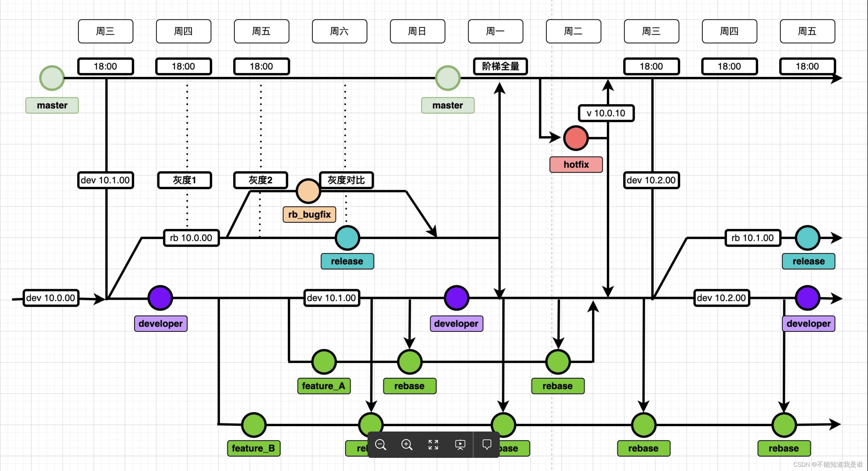Select the 阶梯全量 label box
868x471 pixels.
tap(500, 66)
